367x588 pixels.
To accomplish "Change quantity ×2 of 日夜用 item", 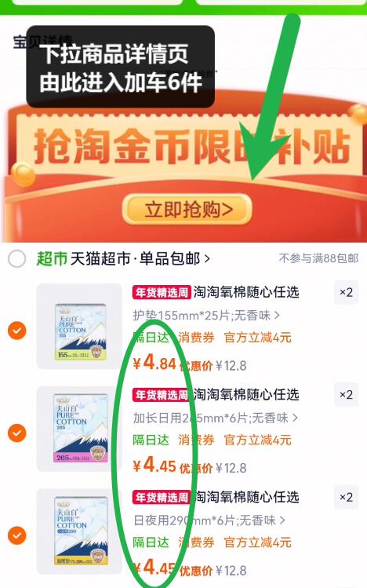I will [x=346, y=497].
